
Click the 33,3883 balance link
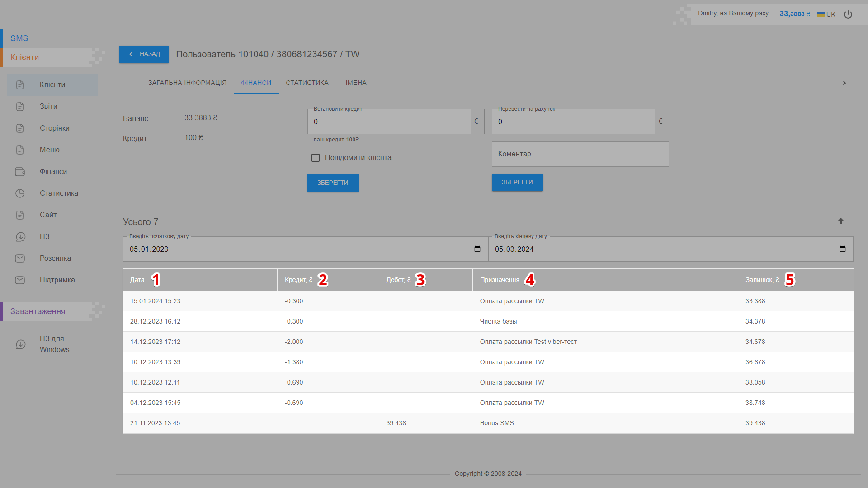(x=794, y=14)
